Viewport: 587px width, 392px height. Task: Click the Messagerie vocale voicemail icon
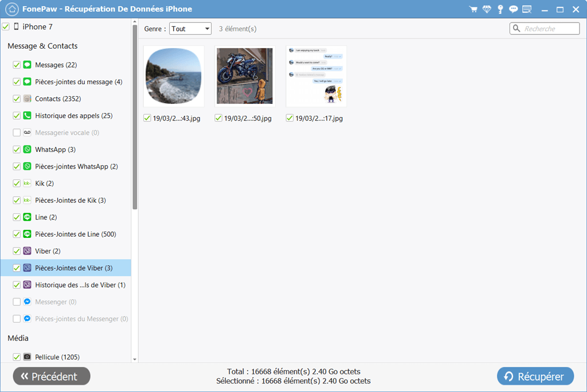(x=27, y=132)
